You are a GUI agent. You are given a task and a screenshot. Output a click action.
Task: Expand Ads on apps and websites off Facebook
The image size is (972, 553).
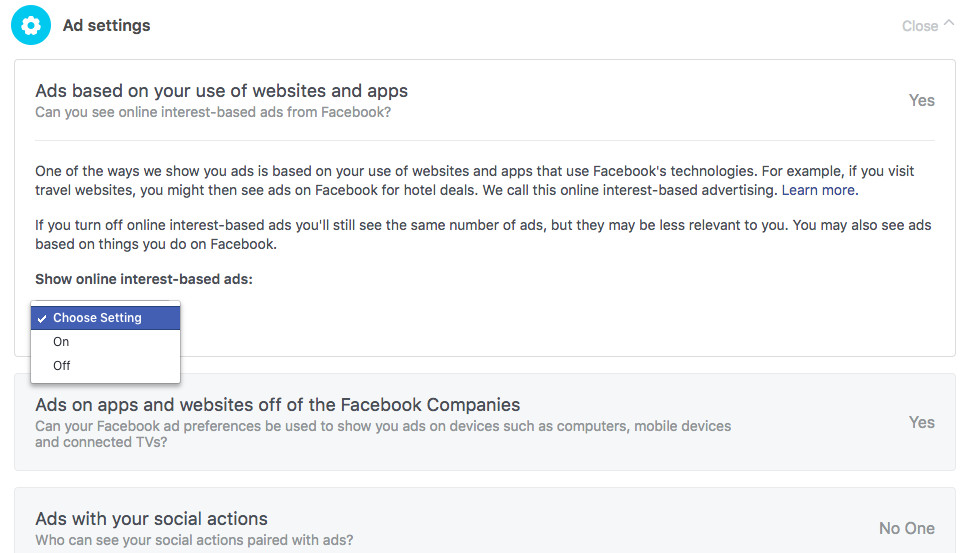[485, 422]
